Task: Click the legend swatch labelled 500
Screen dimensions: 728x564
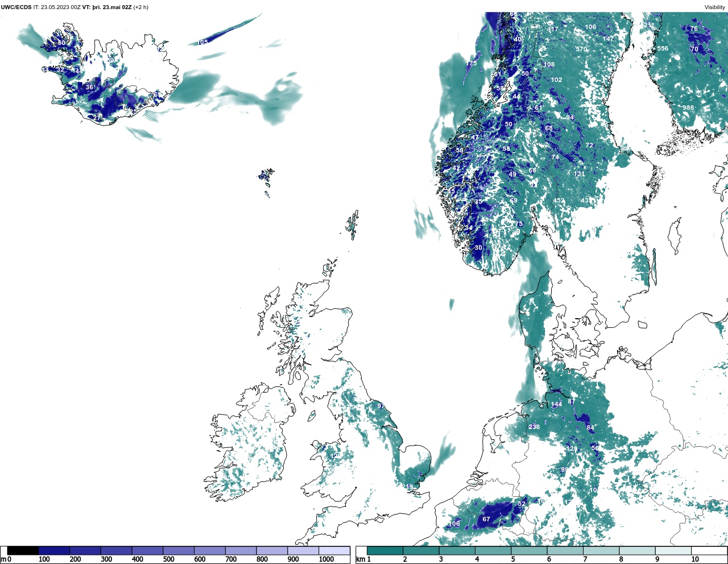Action: pos(179,550)
